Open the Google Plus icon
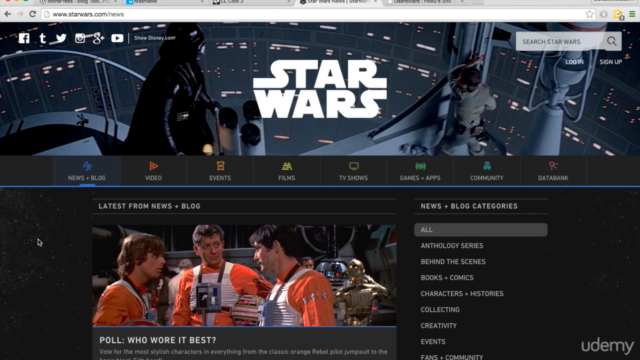 pyautogui.click(x=98, y=38)
